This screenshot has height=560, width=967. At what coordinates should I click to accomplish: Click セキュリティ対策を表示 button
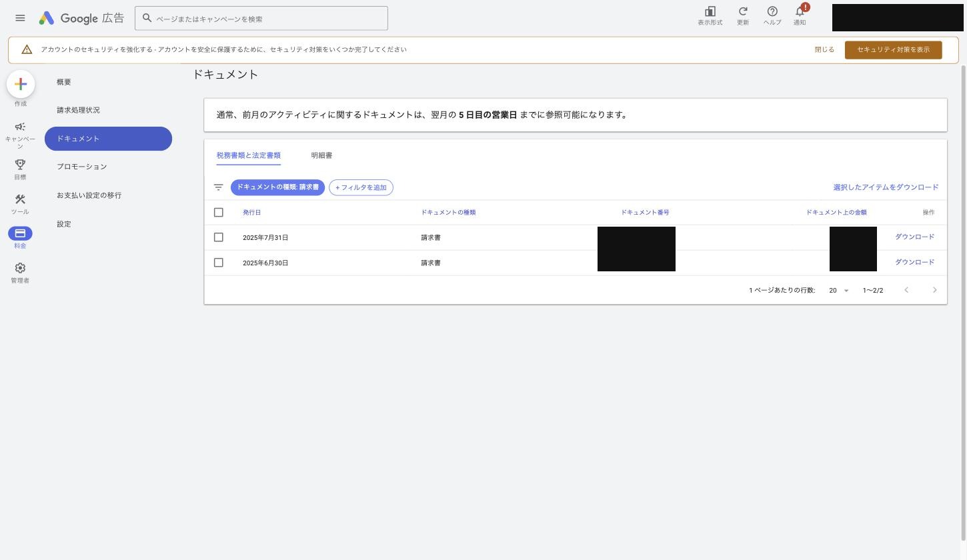pyautogui.click(x=893, y=50)
